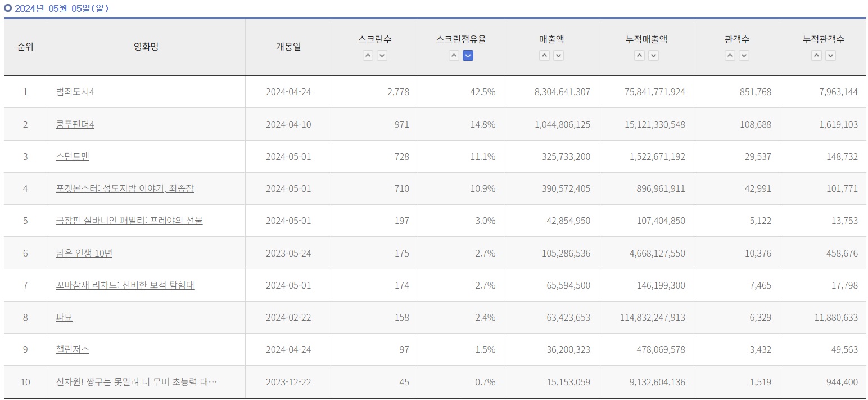Select the 114,832,247,913 cumulative revenue cell
868x400 pixels.
[647, 317]
